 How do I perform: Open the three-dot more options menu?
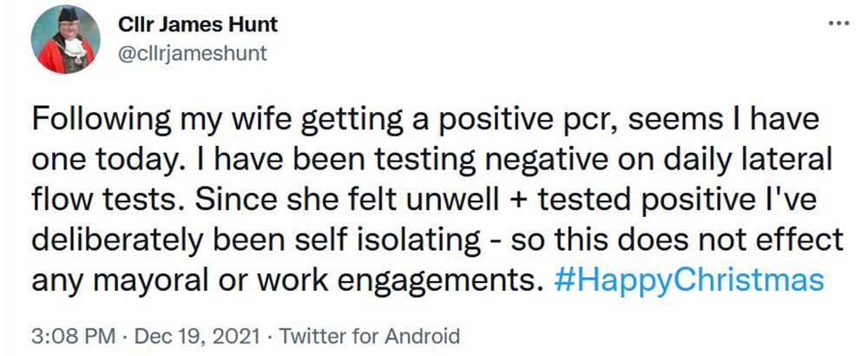[838, 23]
